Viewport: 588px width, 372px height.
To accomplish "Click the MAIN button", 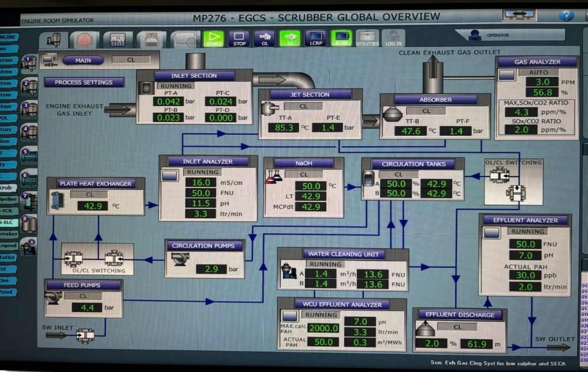I will coord(83,60).
